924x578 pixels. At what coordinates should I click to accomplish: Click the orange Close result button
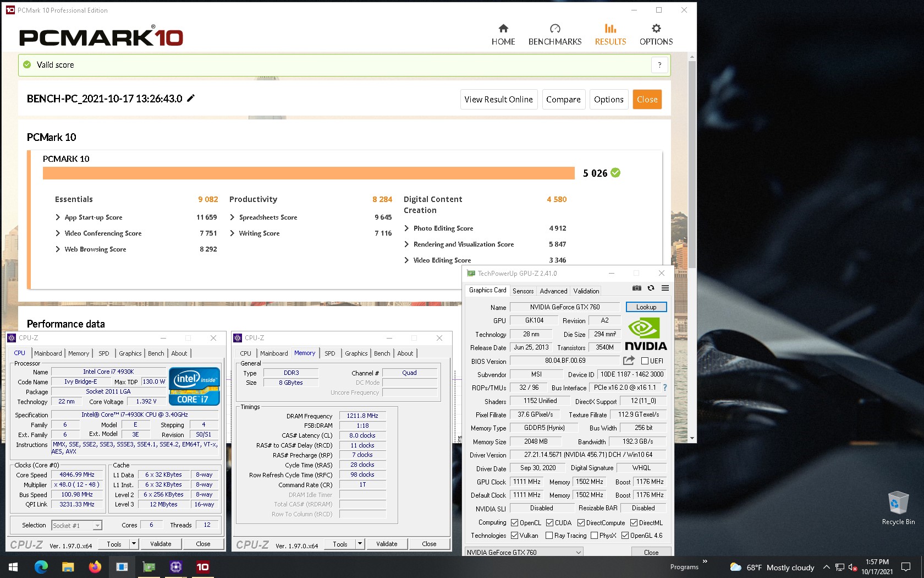(x=647, y=100)
